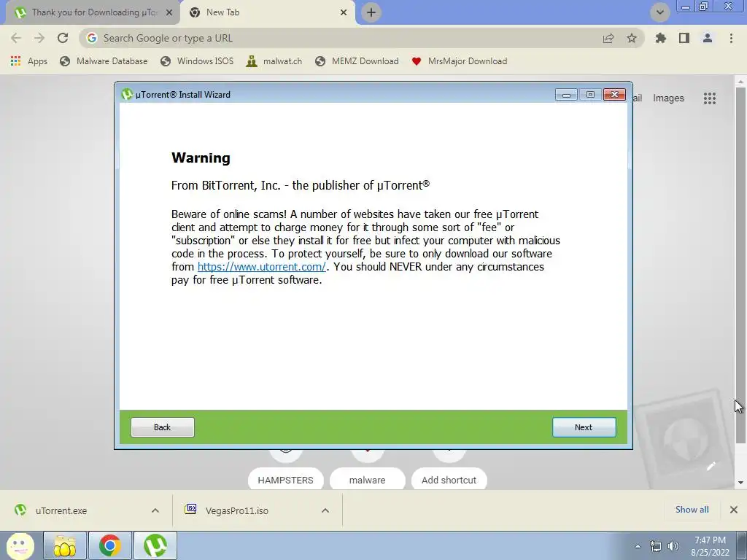Click Next in the µTorrent Install Wizard
Image resolution: width=747 pixels, height=560 pixels.
pyautogui.click(x=584, y=427)
